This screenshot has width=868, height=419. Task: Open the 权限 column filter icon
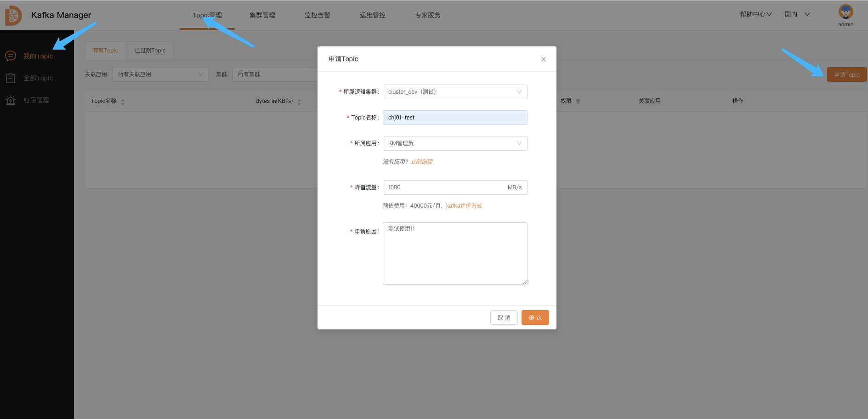click(578, 102)
